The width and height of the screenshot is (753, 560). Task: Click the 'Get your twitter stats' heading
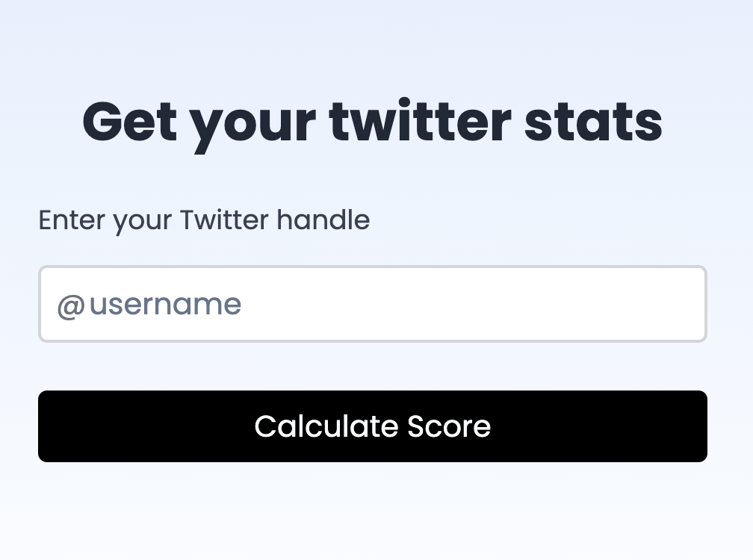tap(373, 121)
